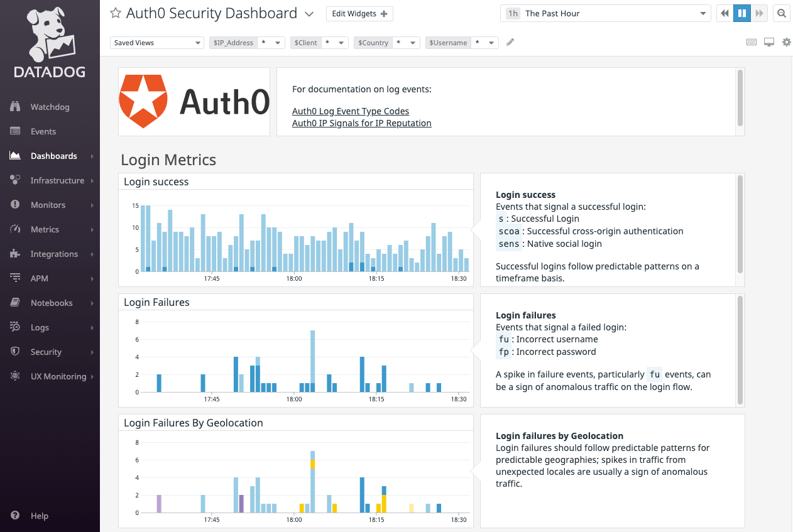
Task: Click Login Failures By Geolocation title
Action: pos(194,423)
